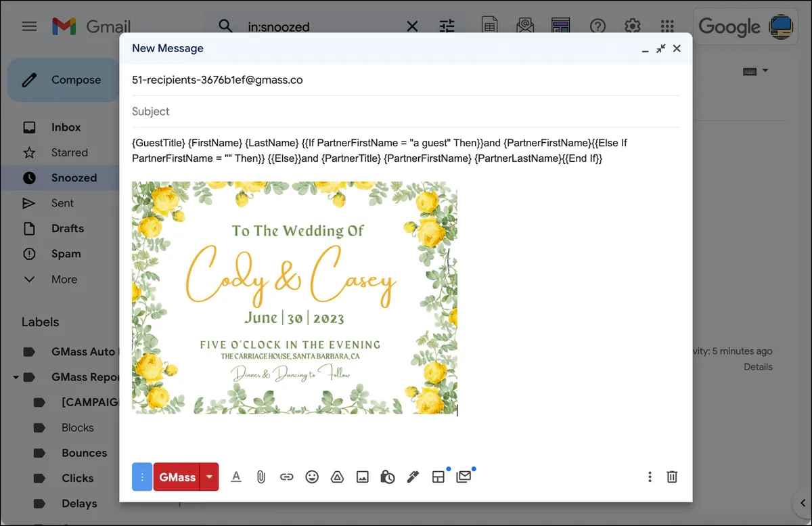
Task: Collapse the GMass Reports label tree
Action: (16, 377)
